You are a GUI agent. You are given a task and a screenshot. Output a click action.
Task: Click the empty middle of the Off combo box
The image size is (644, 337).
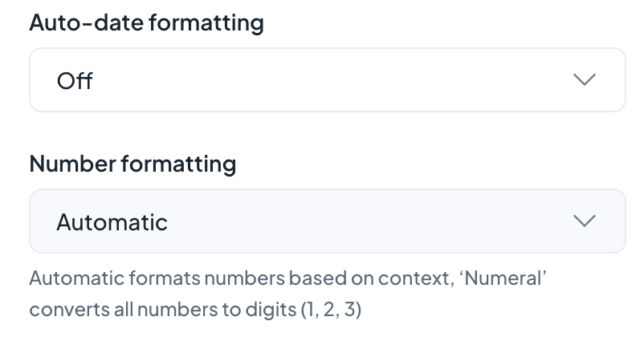click(328, 79)
